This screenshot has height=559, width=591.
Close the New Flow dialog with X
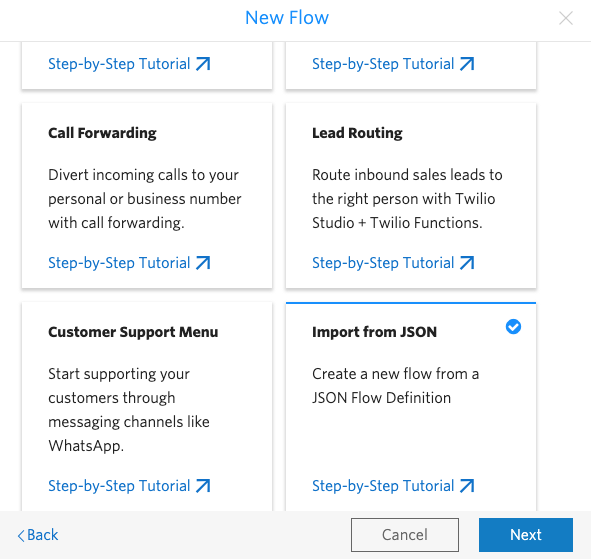[x=566, y=18]
